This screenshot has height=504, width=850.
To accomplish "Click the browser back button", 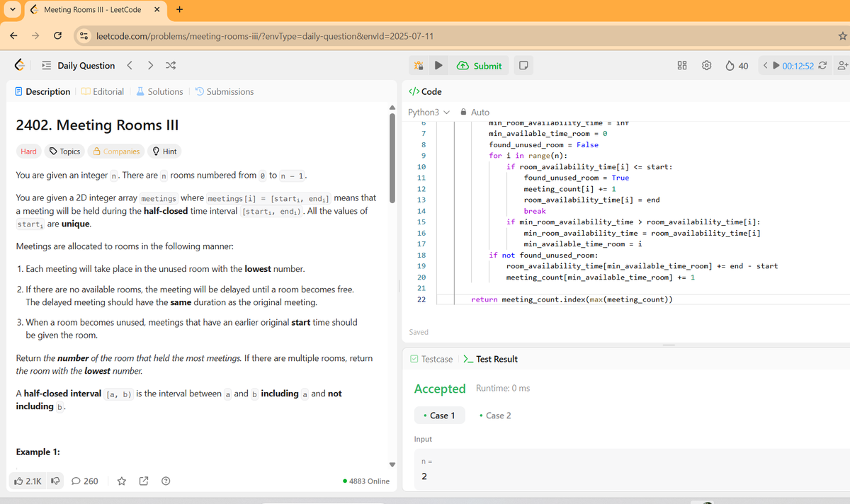I will point(14,35).
